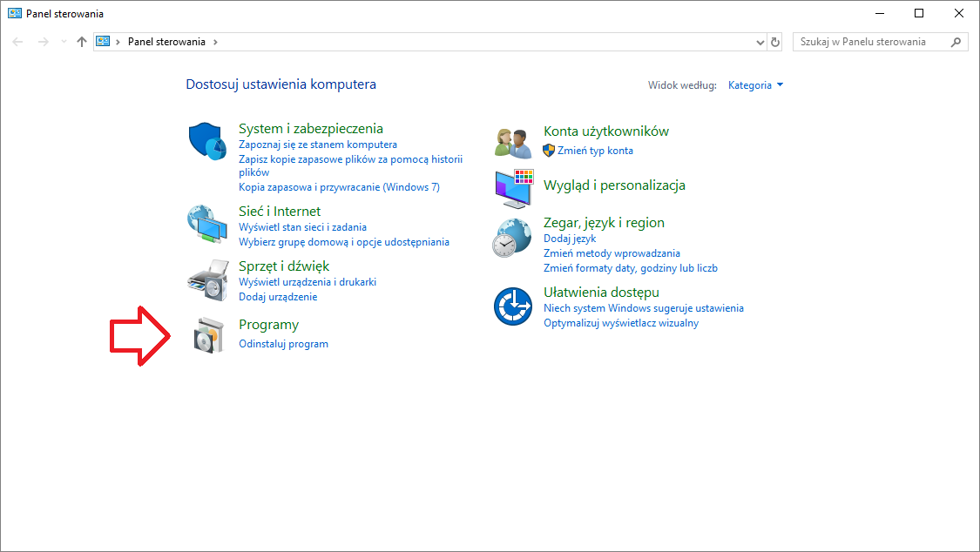Image resolution: width=980 pixels, height=552 pixels.
Task: Click the search magnifier icon
Action: (956, 42)
